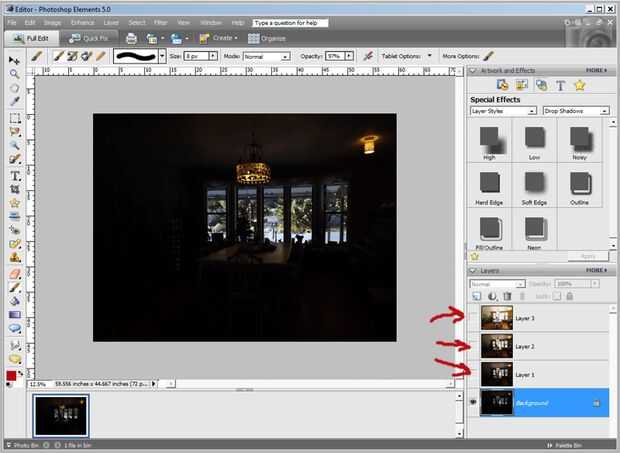Toggle Lock All padlock in Layers

coord(570,296)
